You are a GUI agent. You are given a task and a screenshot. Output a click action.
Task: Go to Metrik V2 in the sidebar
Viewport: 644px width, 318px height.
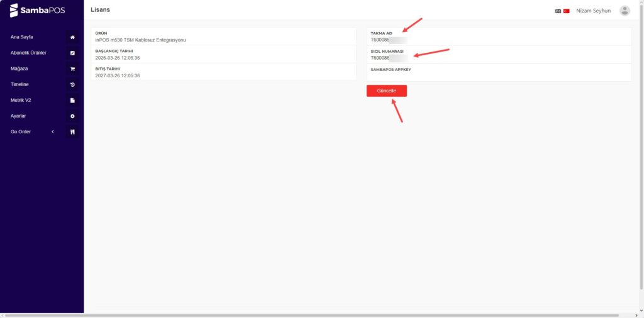(21, 101)
